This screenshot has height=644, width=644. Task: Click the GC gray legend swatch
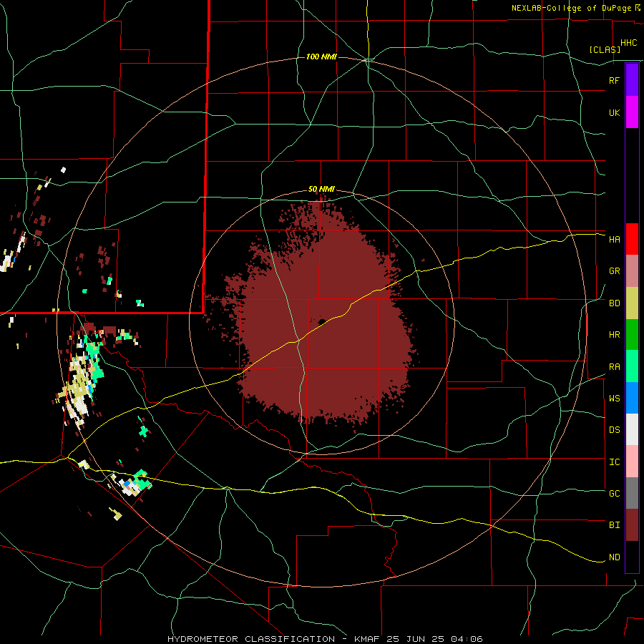click(632, 493)
